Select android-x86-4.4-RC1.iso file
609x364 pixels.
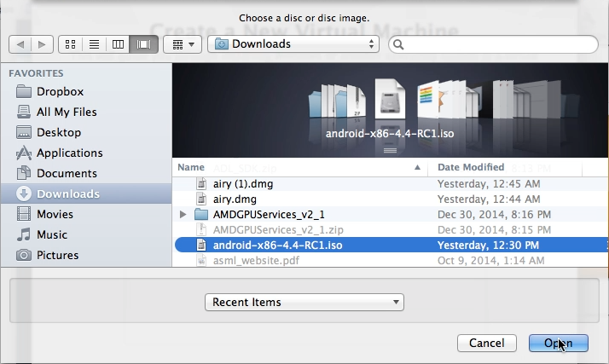pos(390,246)
